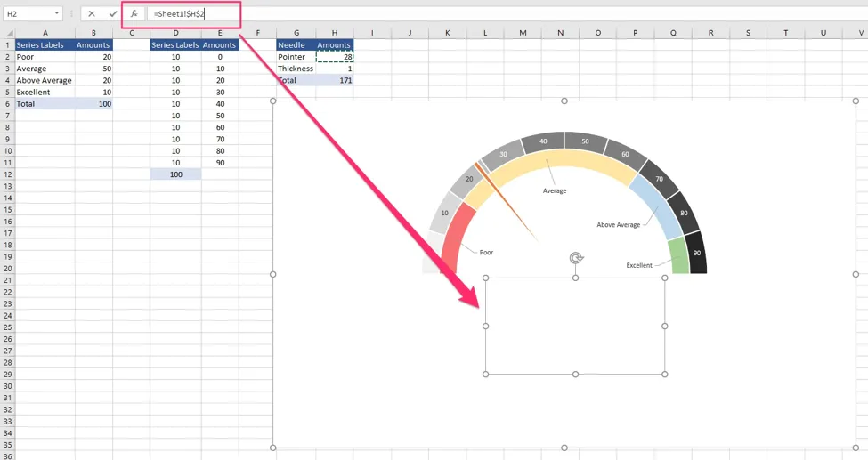Click the Enter checkmark formula bar icon
Image resolution: width=868 pixels, height=460 pixels.
click(x=113, y=14)
